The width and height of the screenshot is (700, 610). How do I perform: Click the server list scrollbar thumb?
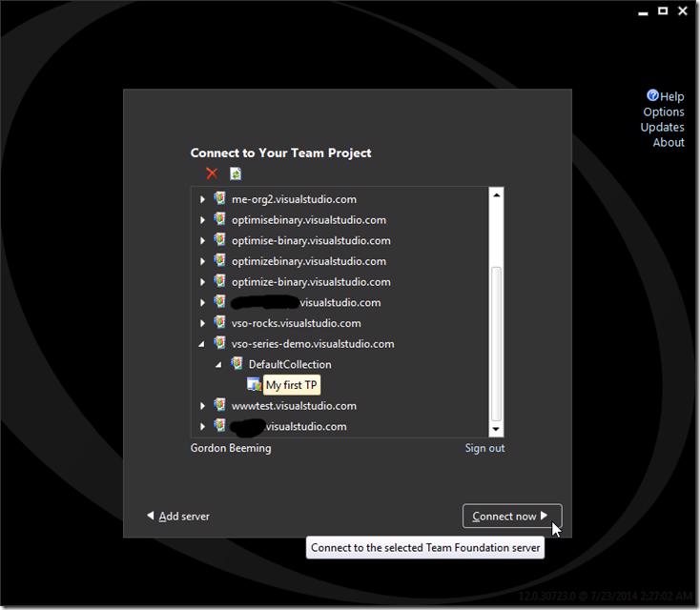[496, 343]
